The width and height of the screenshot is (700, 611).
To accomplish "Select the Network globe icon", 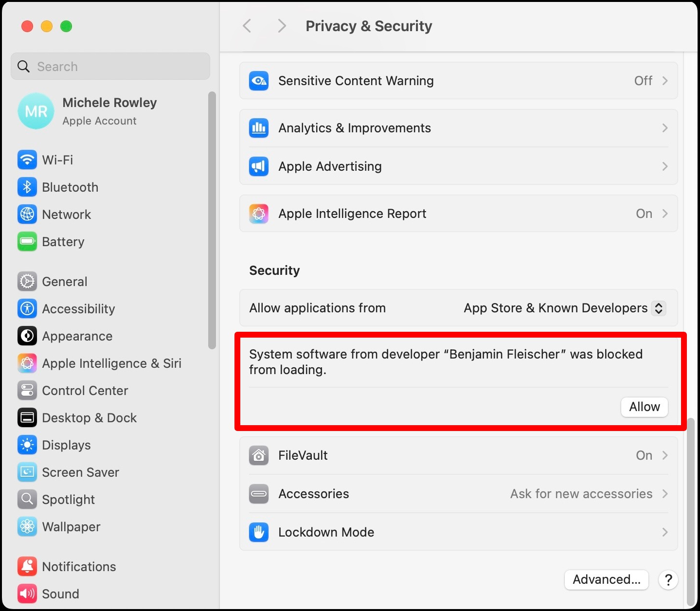I will 27,215.
